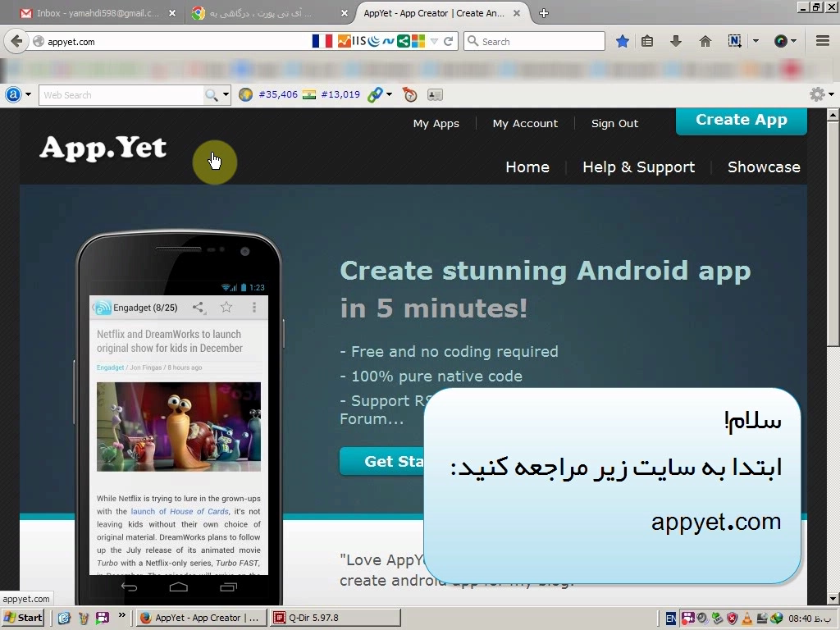Click the Sign Out link
The height and width of the screenshot is (630, 840).
(615, 124)
